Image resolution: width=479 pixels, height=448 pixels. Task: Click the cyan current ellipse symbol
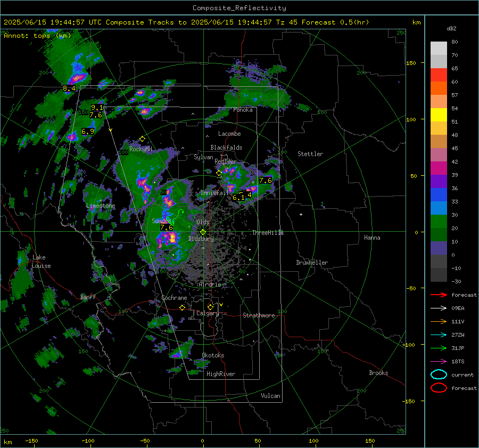(x=439, y=374)
